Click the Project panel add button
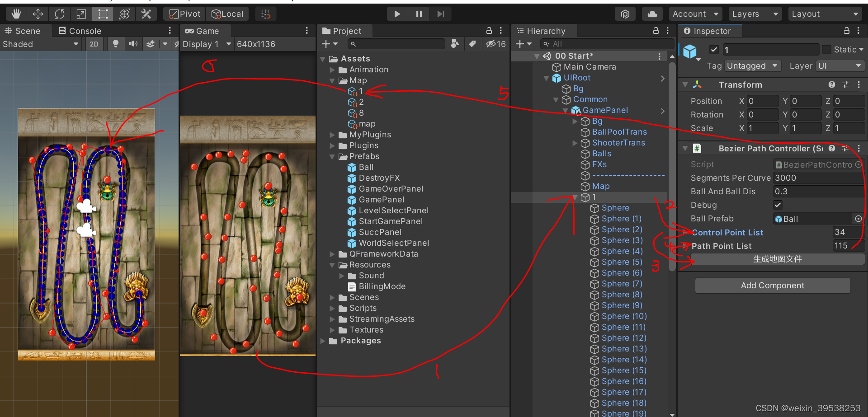This screenshot has height=417, width=868. point(330,44)
